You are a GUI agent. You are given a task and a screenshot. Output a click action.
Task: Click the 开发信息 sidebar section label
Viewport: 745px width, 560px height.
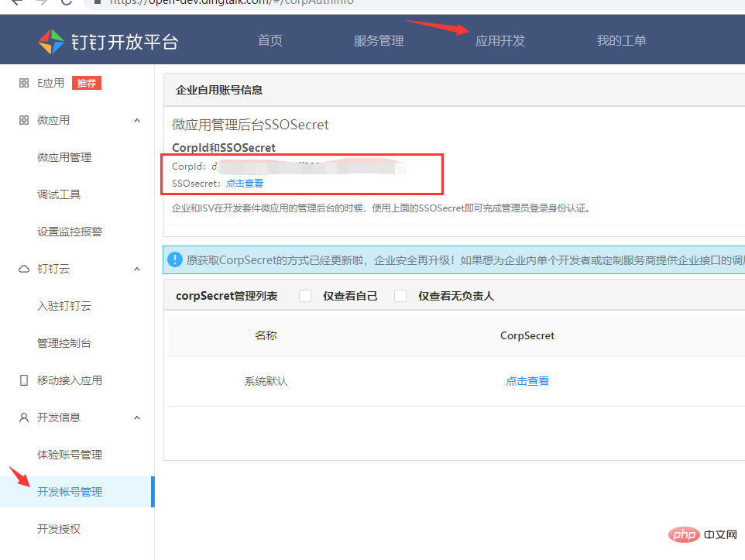coord(59,417)
